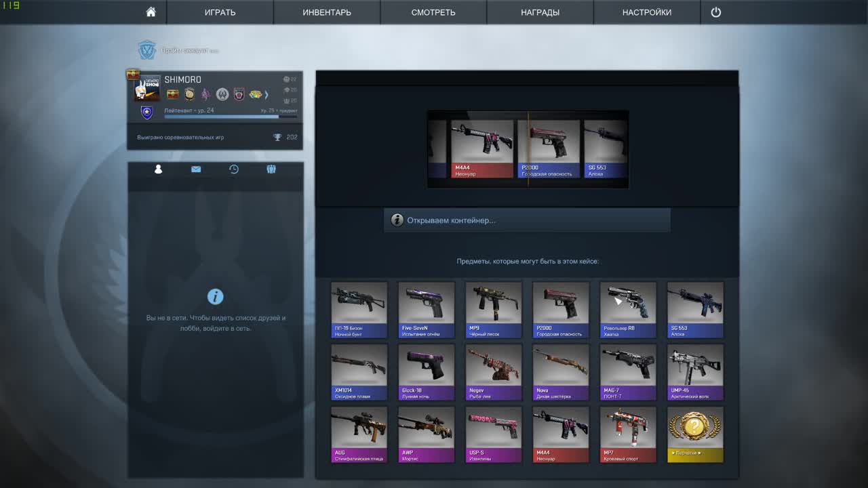Viewport: 868px width, 488px height.
Task: Select the Револьвер R8 Хватка skin
Action: pyautogui.click(x=628, y=310)
